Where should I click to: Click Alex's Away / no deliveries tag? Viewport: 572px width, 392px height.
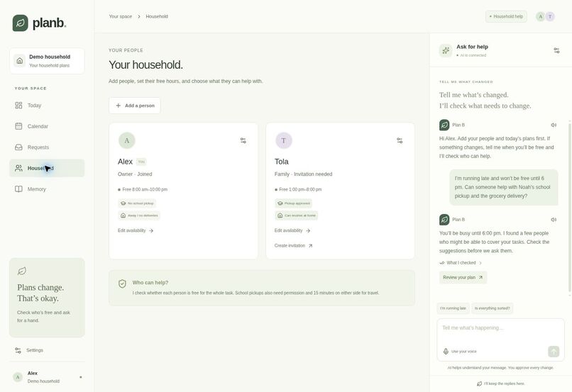[139, 215]
